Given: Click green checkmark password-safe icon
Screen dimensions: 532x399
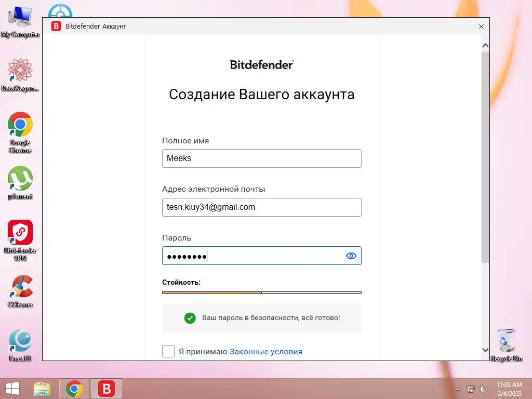Looking at the screenshot, I should point(190,318).
